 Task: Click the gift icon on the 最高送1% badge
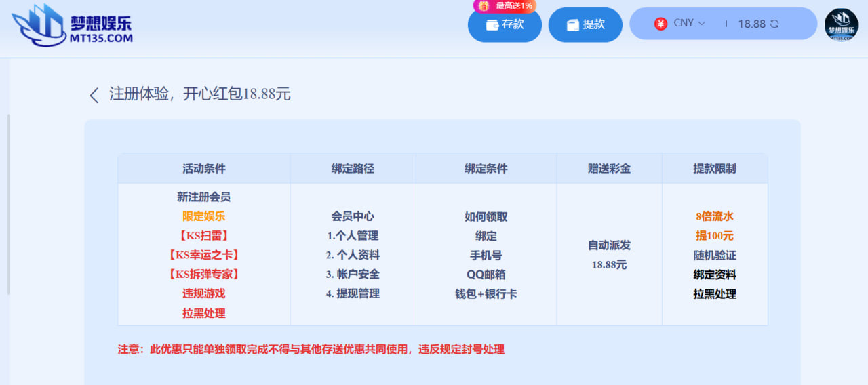484,5
